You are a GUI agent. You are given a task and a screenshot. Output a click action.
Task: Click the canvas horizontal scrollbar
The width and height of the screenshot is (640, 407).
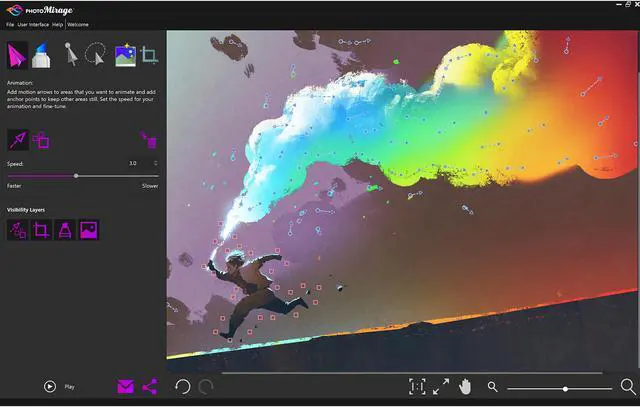pos(412,373)
